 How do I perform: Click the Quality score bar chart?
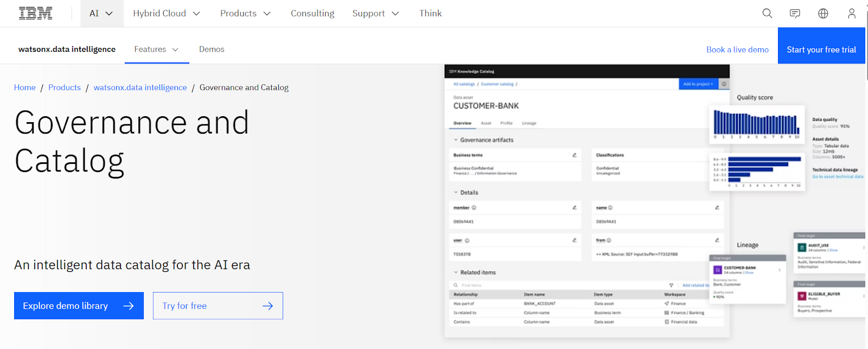[x=756, y=124]
